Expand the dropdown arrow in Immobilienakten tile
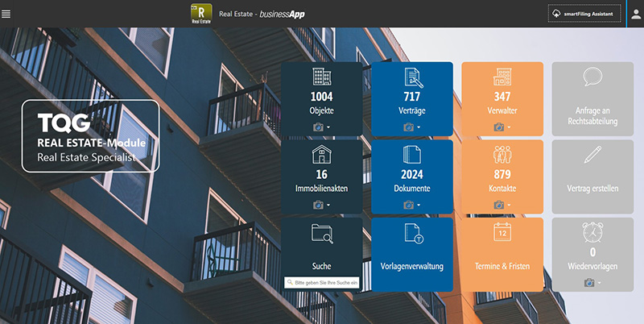This screenshot has width=644, height=324. point(328,206)
